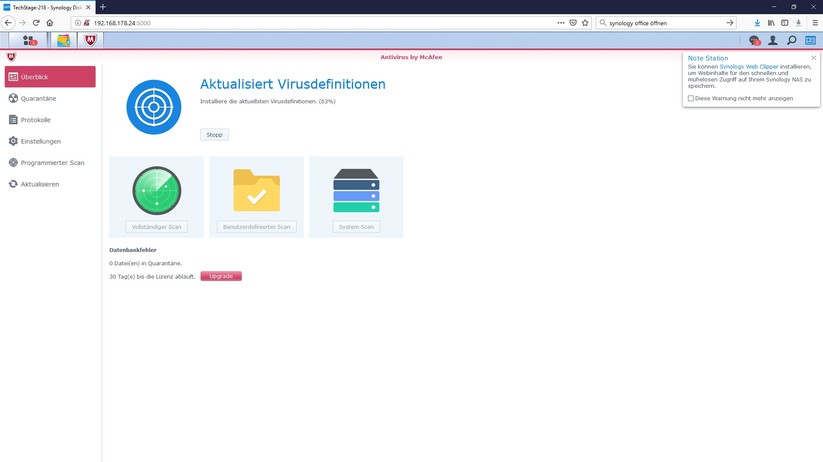Image resolution: width=823 pixels, height=462 pixels.
Task: Click the red Upgrade button
Action: pyautogui.click(x=221, y=276)
